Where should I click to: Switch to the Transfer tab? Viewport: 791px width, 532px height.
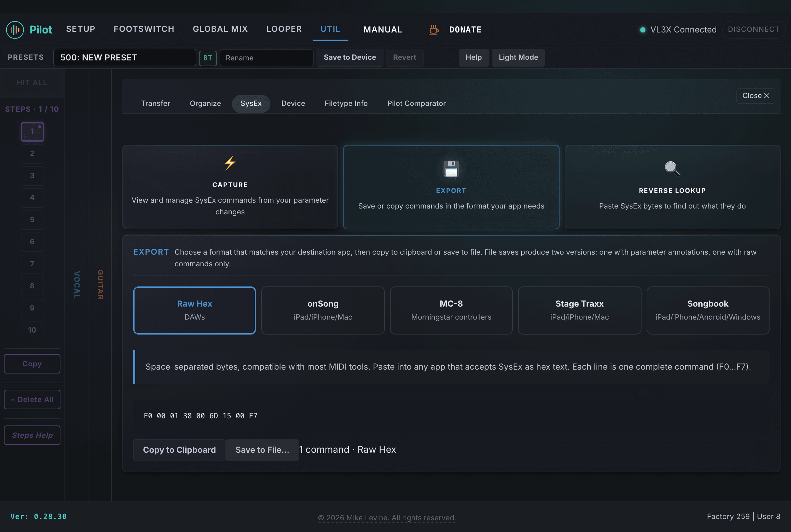(155, 104)
